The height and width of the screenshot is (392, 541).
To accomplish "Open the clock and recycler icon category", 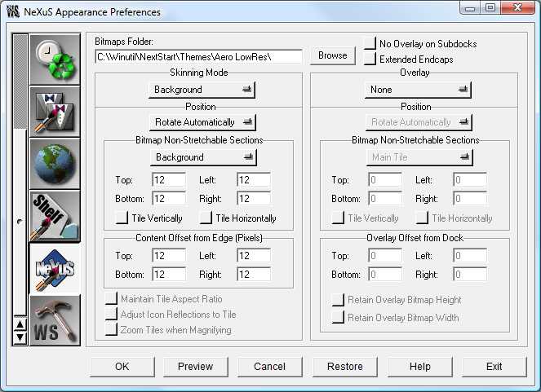I will tap(55, 59).
